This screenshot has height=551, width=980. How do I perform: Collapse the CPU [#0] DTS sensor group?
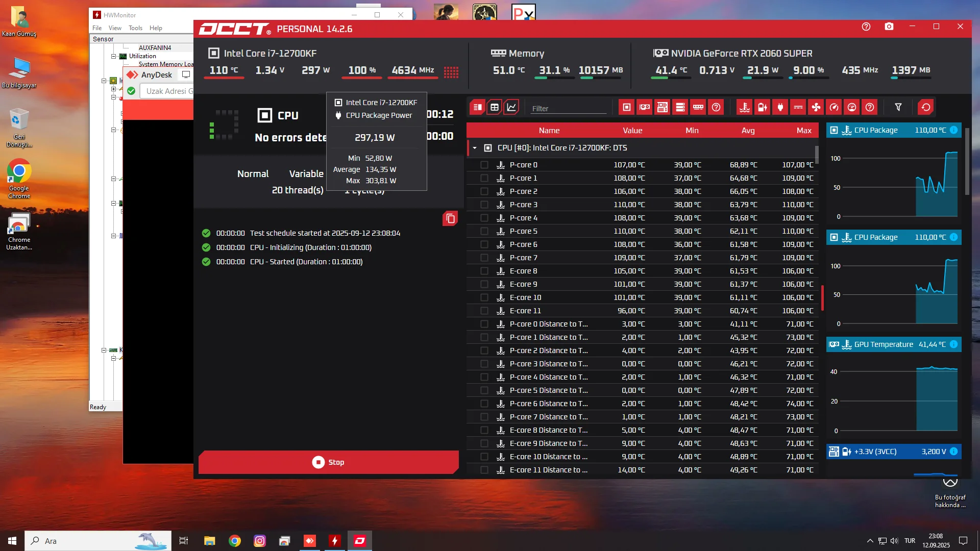coord(475,148)
